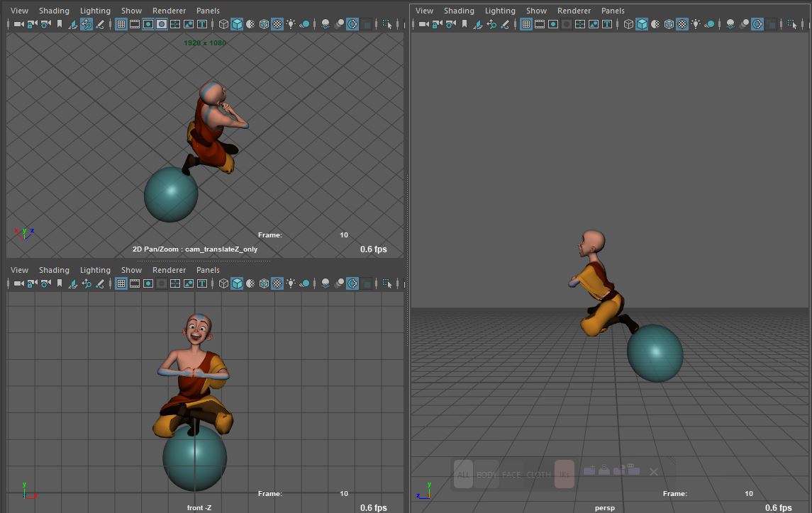The width and height of the screenshot is (812, 513).
Task: Lock the camera in top-left camera panel
Action: (32, 24)
